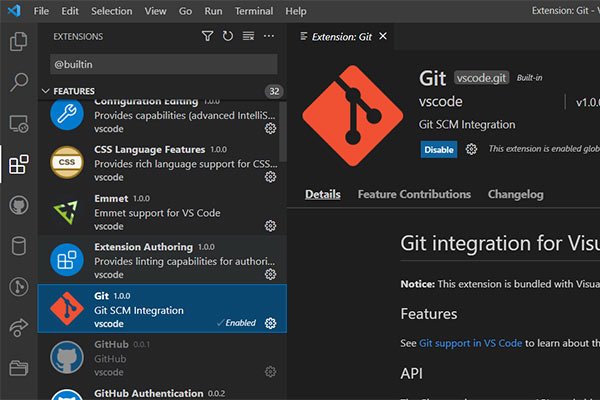Open the Edit menu
Screen dimensions: 600x400
pyautogui.click(x=70, y=11)
